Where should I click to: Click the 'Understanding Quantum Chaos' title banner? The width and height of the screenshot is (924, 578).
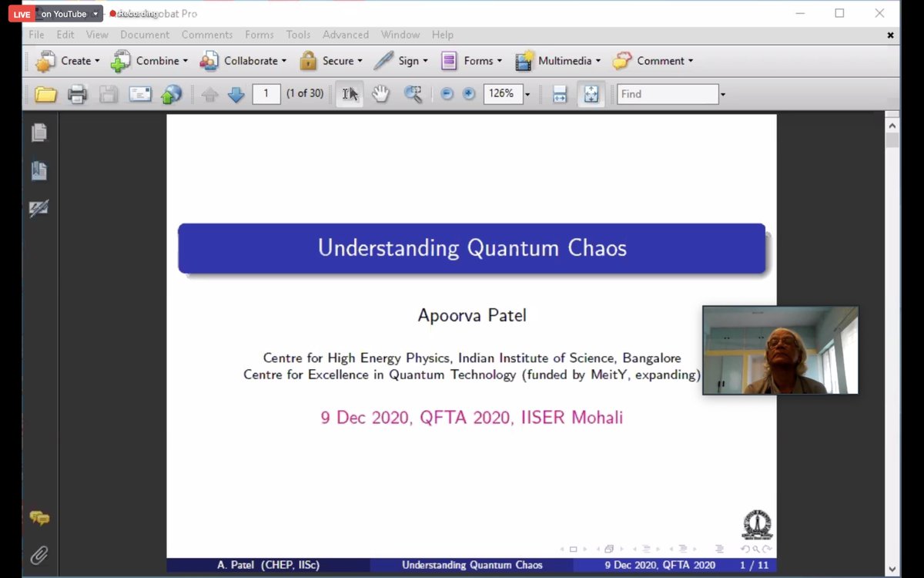(x=472, y=248)
